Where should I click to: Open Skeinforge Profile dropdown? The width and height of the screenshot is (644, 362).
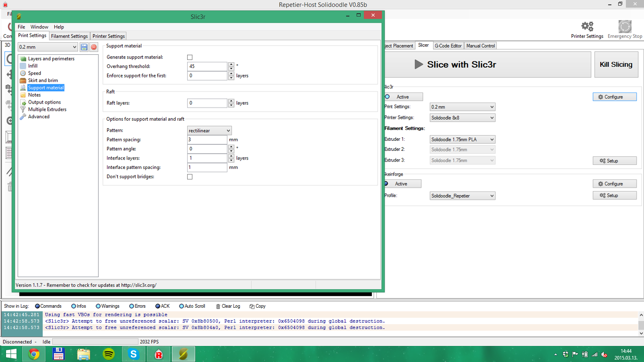click(463, 196)
